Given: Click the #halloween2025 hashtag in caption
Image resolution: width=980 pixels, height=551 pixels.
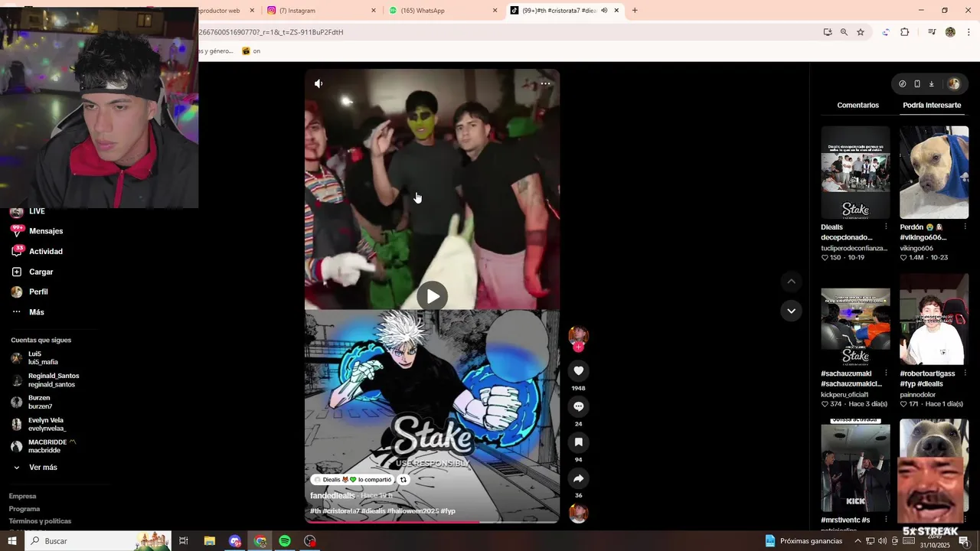Looking at the screenshot, I should click(x=413, y=511).
